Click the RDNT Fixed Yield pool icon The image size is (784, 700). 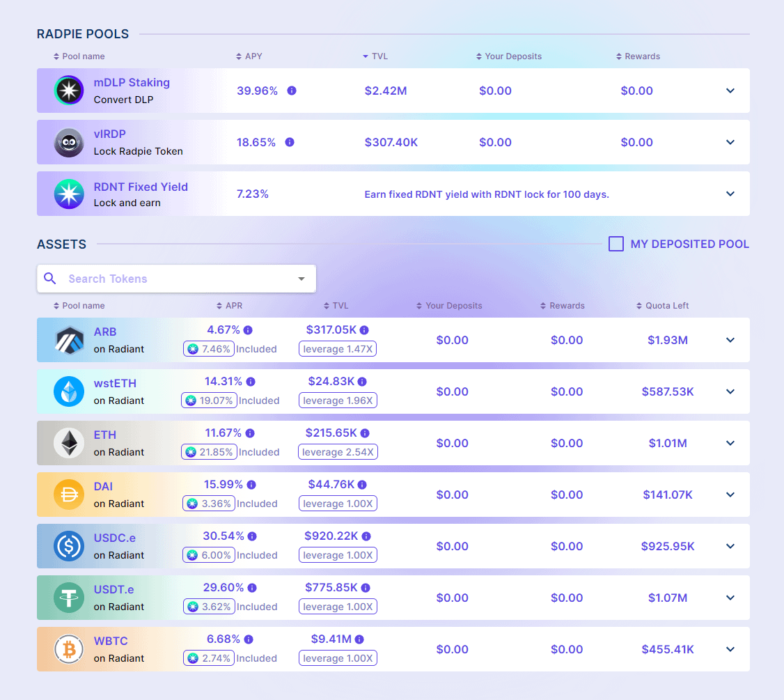tap(69, 194)
